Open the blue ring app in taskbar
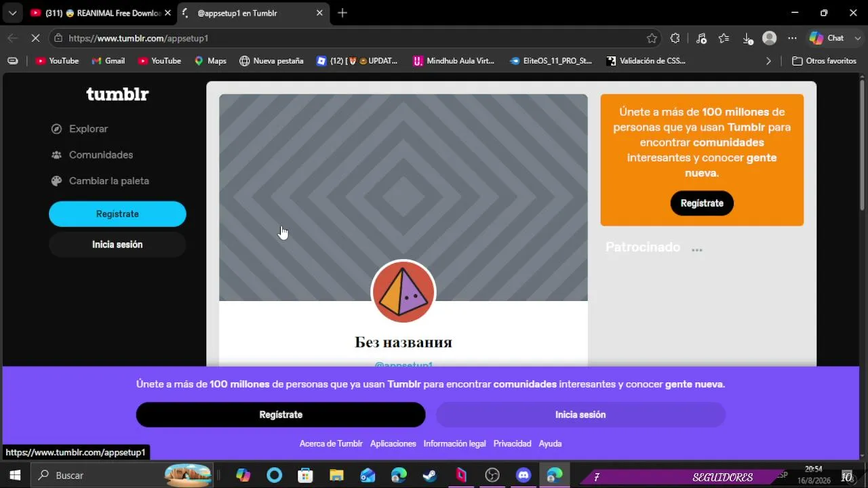Screen dimensions: 868x488 (x=274, y=476)
